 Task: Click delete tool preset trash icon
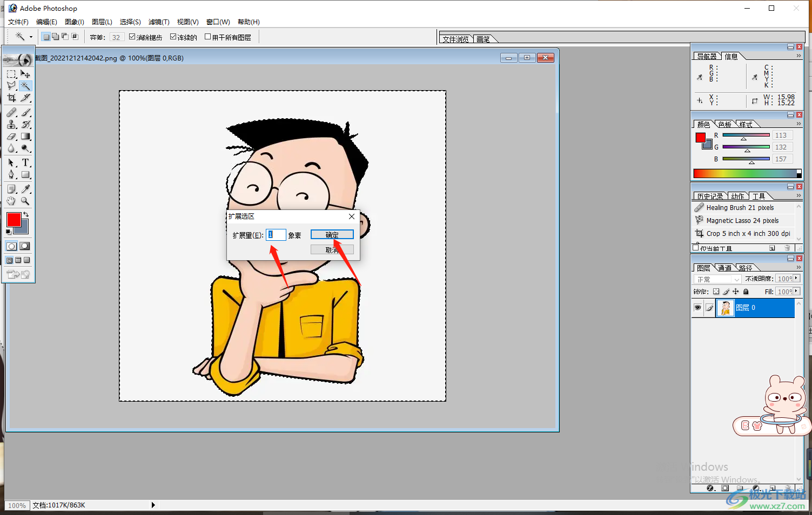[787, 248]
